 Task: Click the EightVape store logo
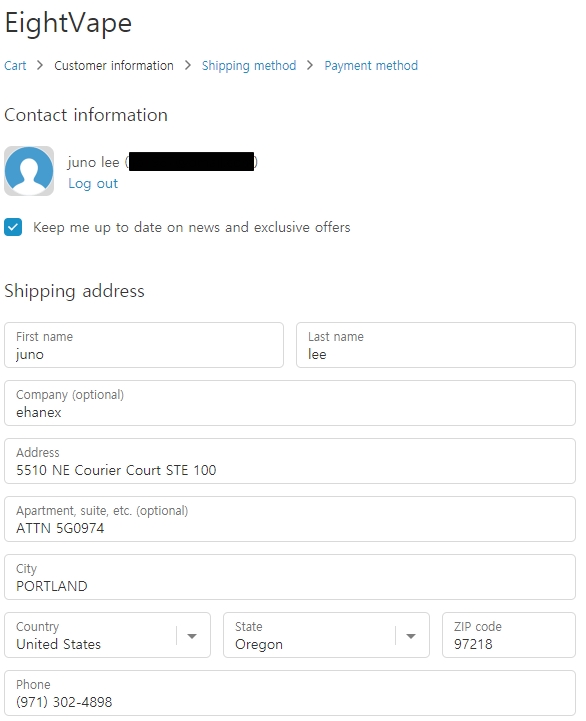point(68,23)
